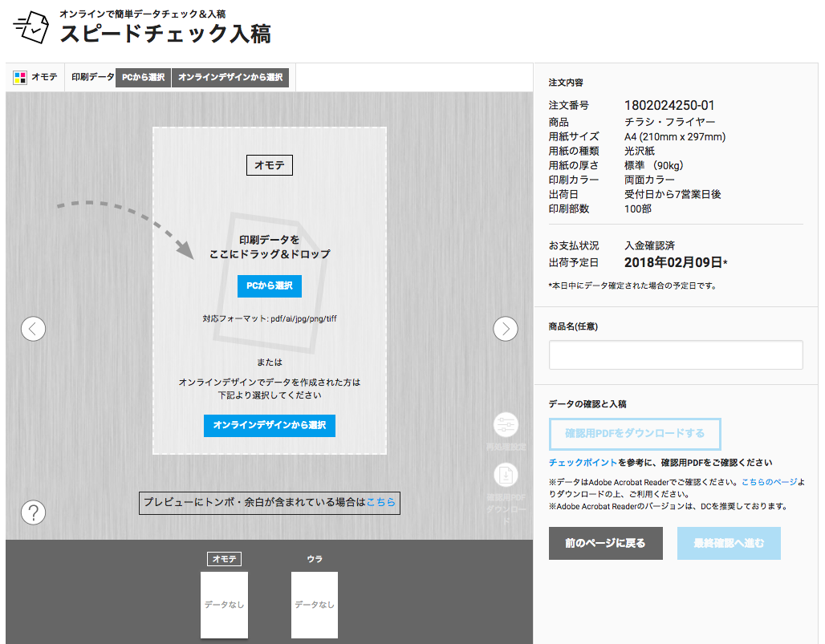This screenshot has width=825, height=644.
Task: Click the Speed Check logo icon
Action: coord(31,27)
